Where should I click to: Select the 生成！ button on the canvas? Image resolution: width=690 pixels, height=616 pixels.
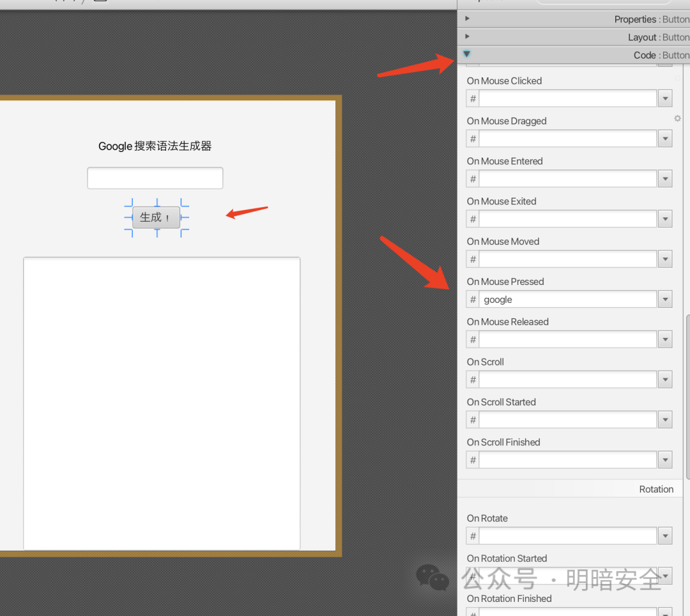pos(157,217)
